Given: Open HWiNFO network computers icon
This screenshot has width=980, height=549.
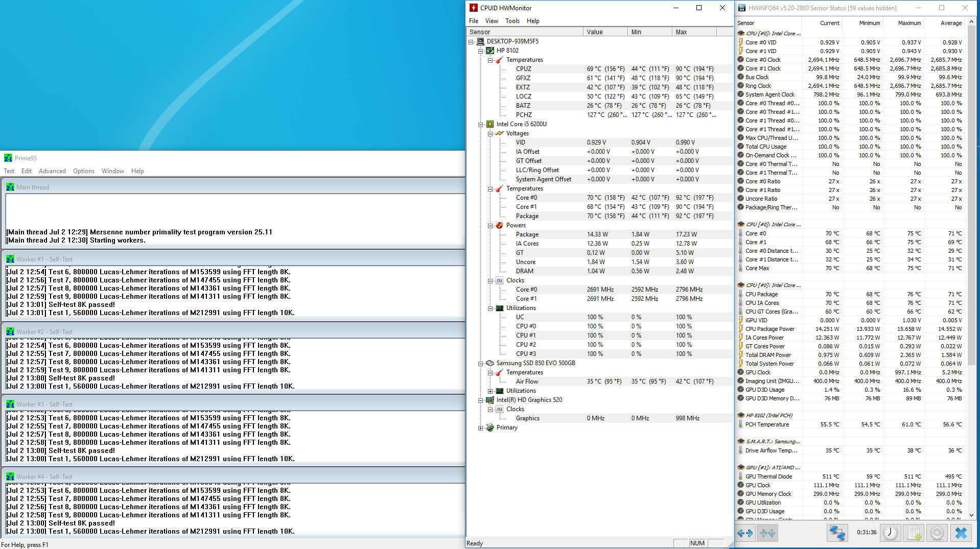Looking at the screenshot, I should coord(837,533).
